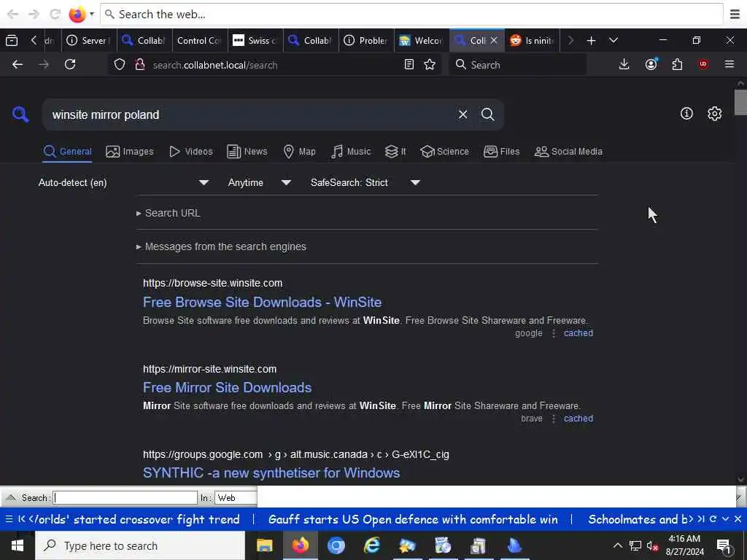Viewport: 747px width, 560px height.
Task: Show site security lock information
Action: coord(140,64)
